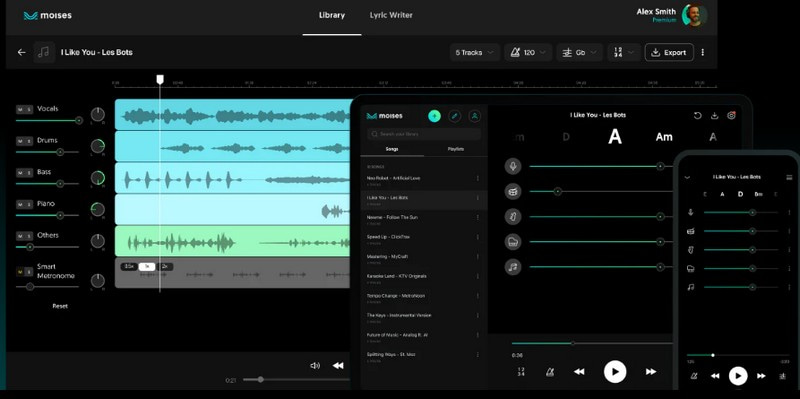The height and width of the screenshot is (399, 800).
Task: Open the tablet settings gear icon
Action: tap(731, 116)
